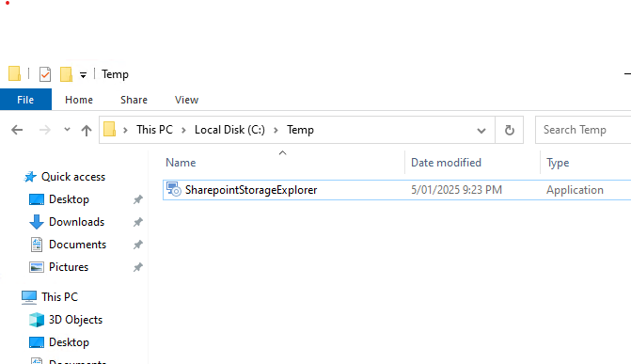Click the Back navigation arrow

point(17,130)
